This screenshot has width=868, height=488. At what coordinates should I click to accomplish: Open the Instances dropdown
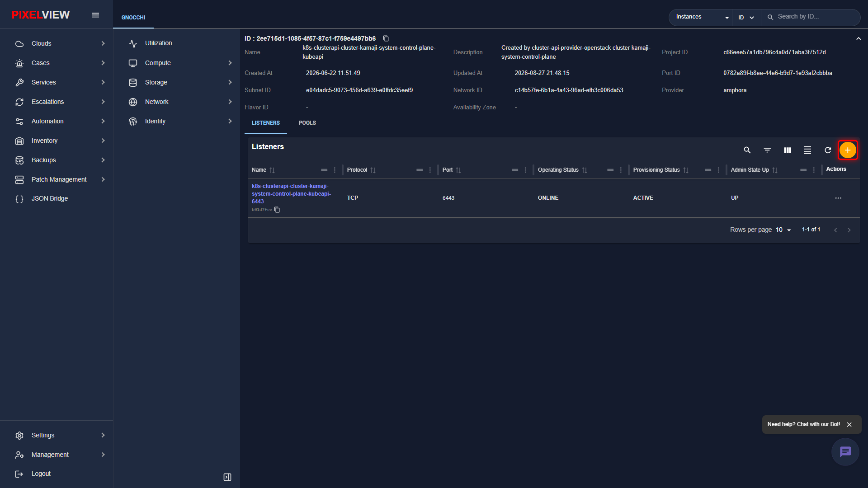click(702, 17)
